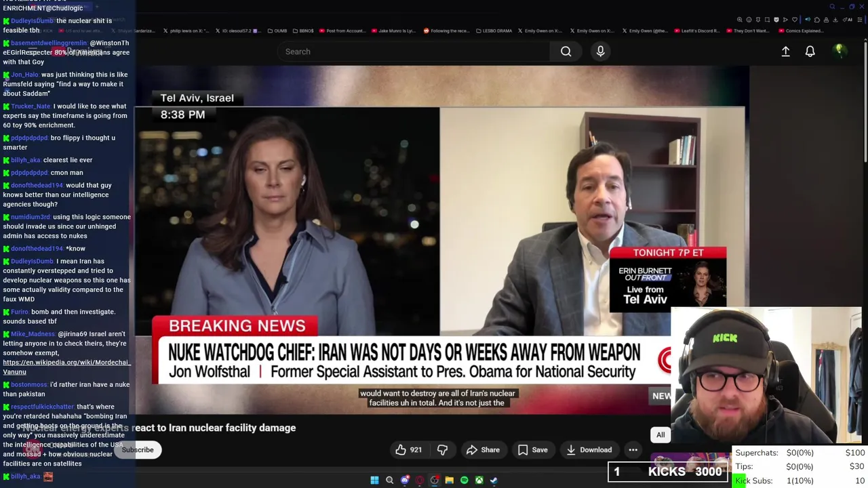Click the YouTube search magnifier button

tap(566, 52)
